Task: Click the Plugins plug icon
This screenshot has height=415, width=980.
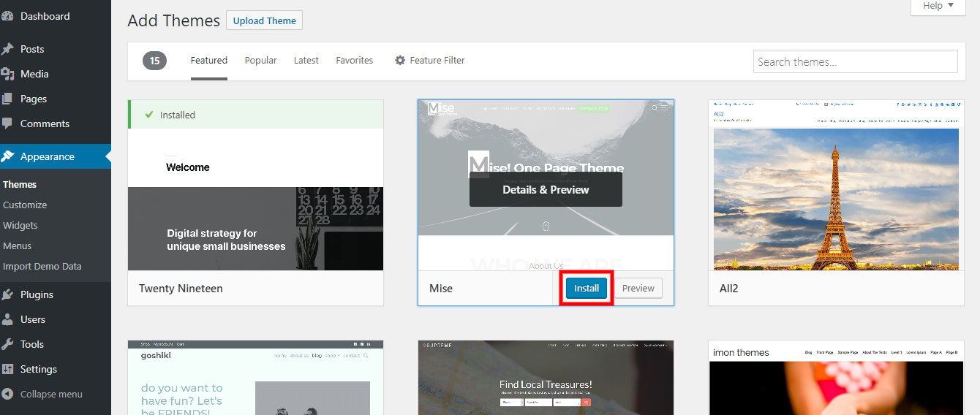Action: [x=8, y=294]
